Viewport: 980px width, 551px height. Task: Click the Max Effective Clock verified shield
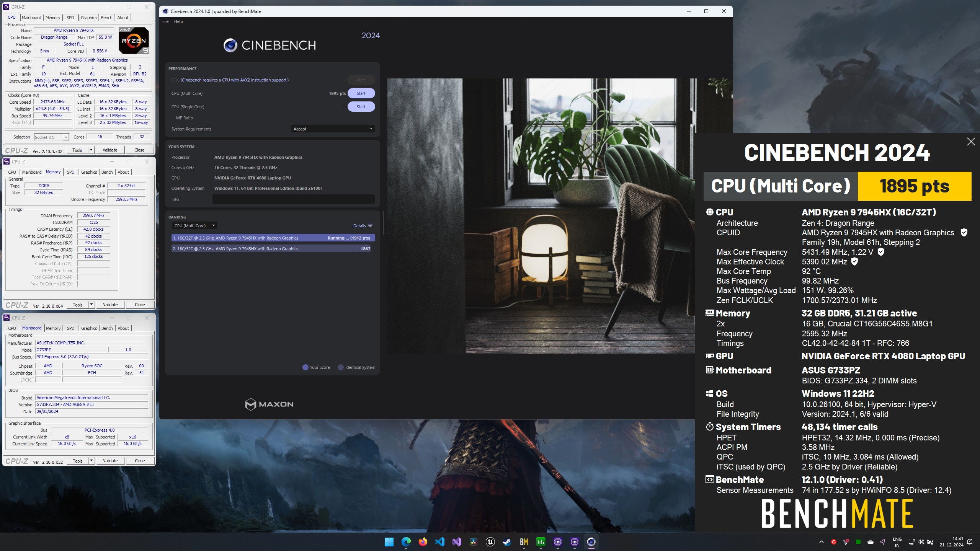click(x=854, y=261)
